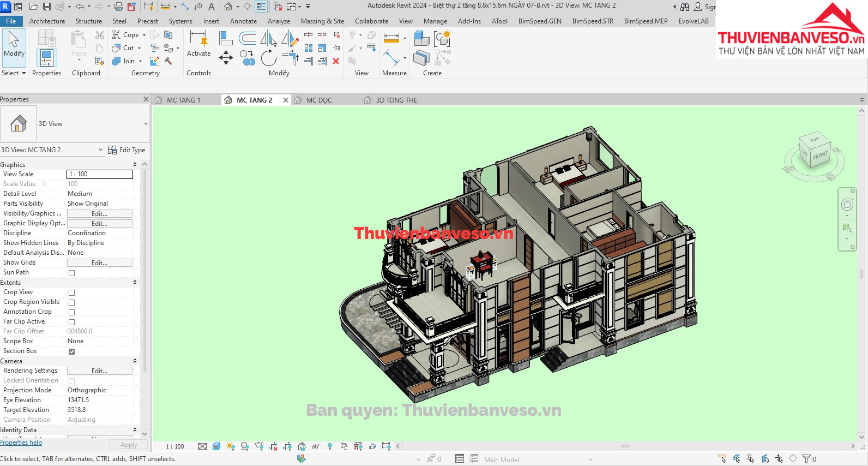Enable the Crop View checkbox
868x466 pixels.
(71, 292)
